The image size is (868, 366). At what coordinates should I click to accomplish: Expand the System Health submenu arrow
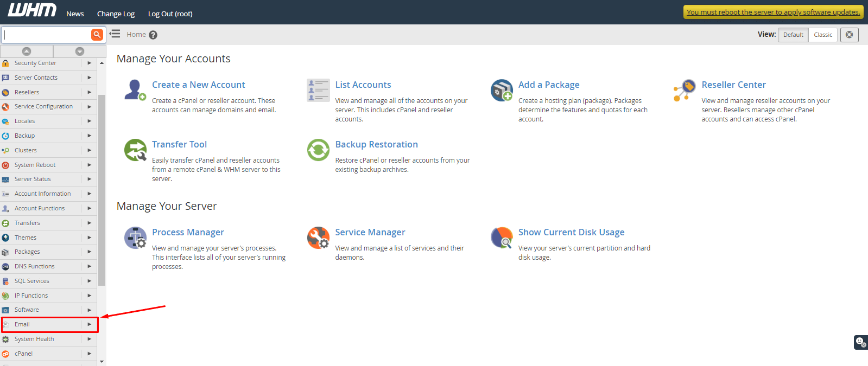pyautogui.click(x=89, y=339)
